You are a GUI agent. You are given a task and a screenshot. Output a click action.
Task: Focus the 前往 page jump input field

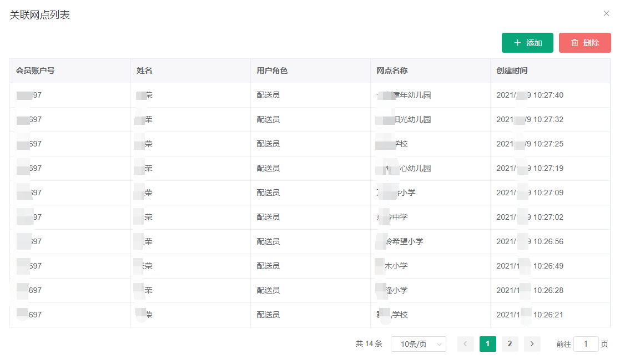(x=586, y=344)
